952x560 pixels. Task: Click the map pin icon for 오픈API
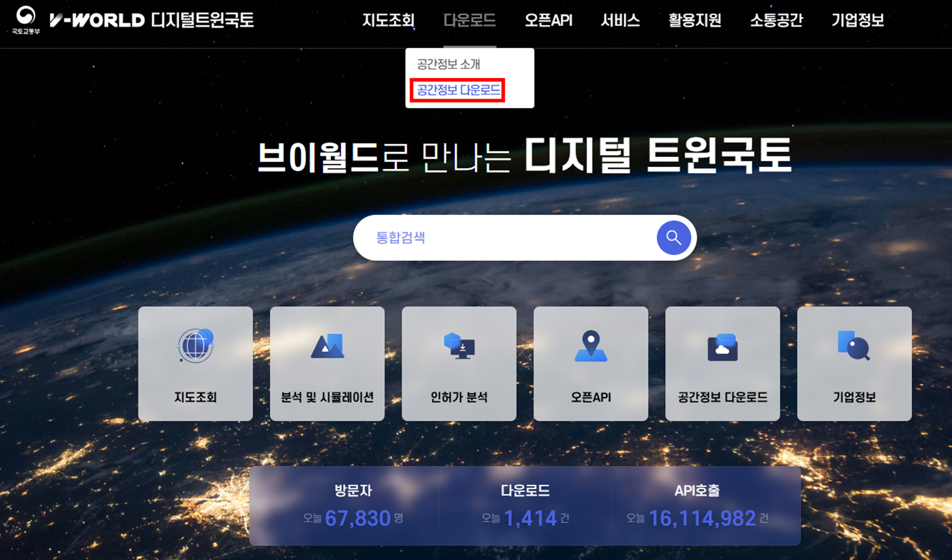point(591,346)
